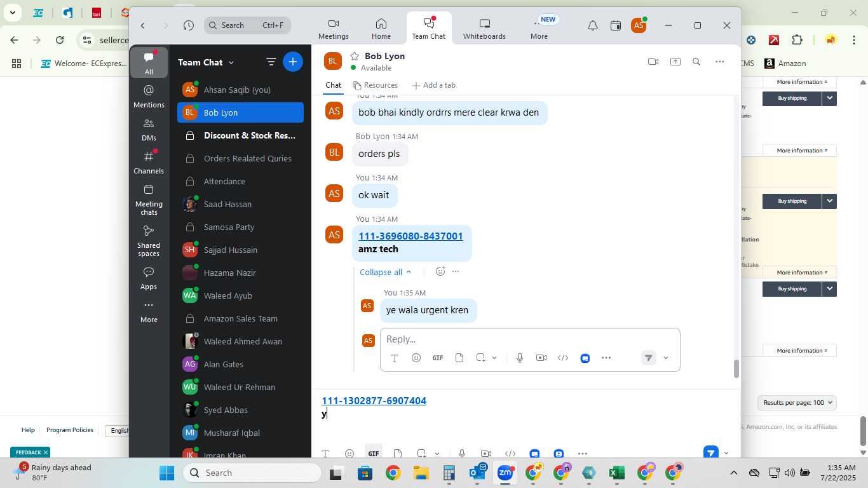Insert a code snippet in reply box

pos(563,358)
